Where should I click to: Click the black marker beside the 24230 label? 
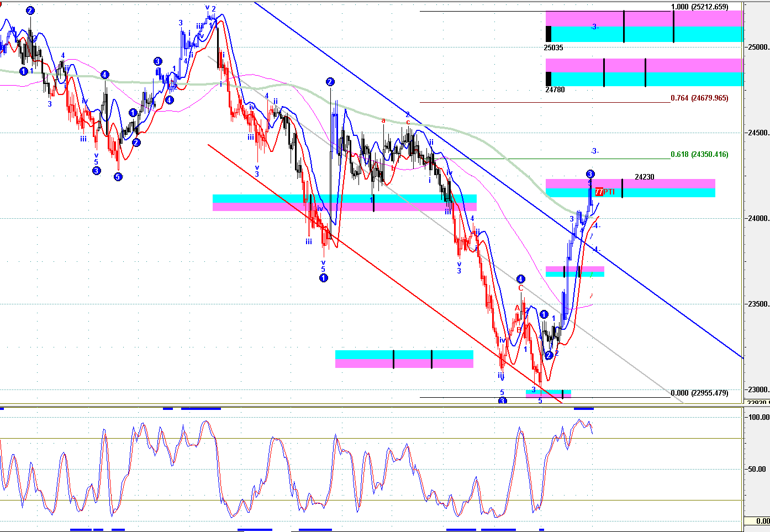click(623, 188)
